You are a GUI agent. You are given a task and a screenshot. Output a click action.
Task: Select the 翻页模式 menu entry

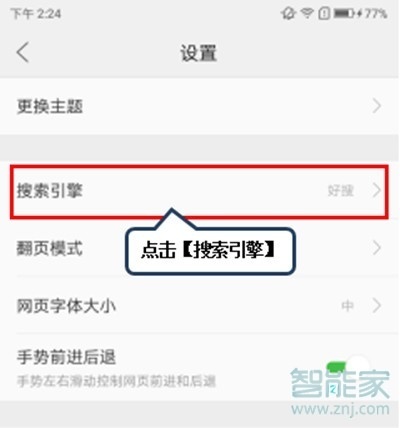(199, 248)
